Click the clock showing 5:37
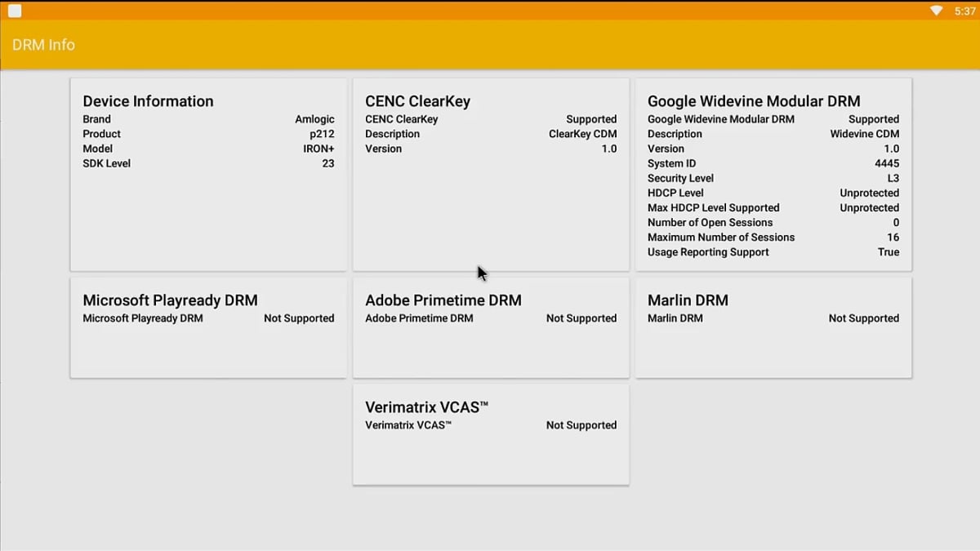The image size is (980, 551). (964, 11)
